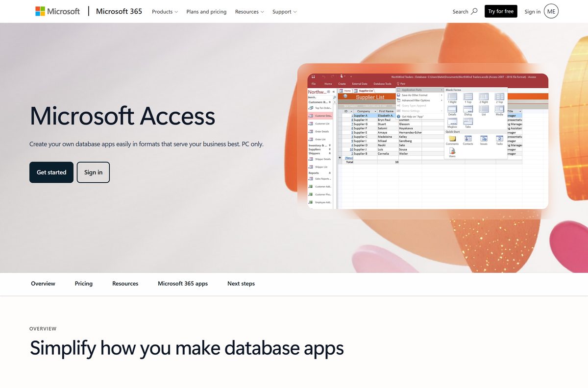Click the Microsoft Access hero heading
The image size is (588, 388).
122,116
